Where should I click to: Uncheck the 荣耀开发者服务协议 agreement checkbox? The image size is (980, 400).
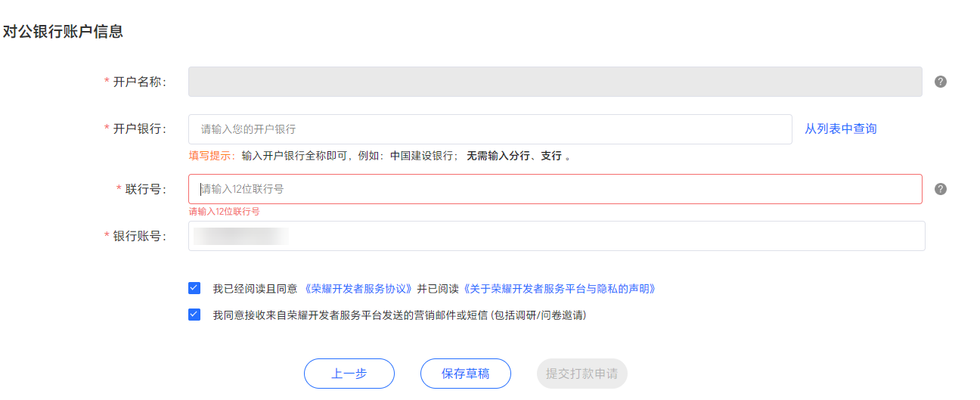pos(194,288)
